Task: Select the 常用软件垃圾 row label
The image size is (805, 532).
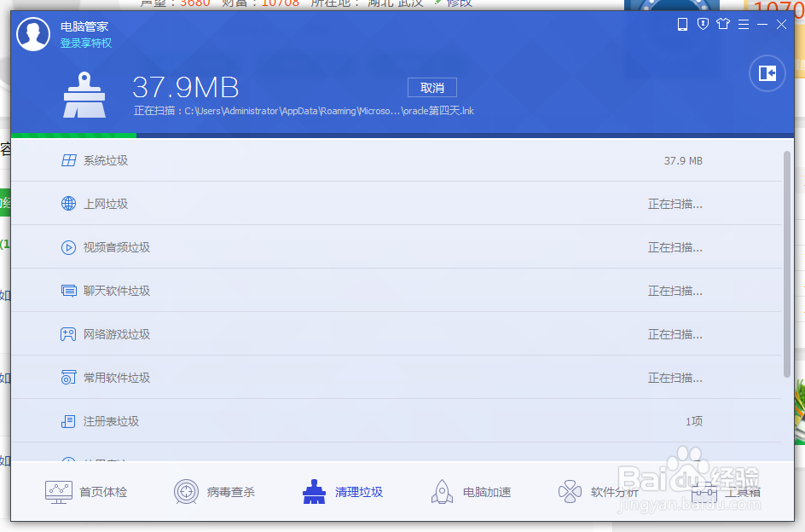Action: click(x=117, y=378)
